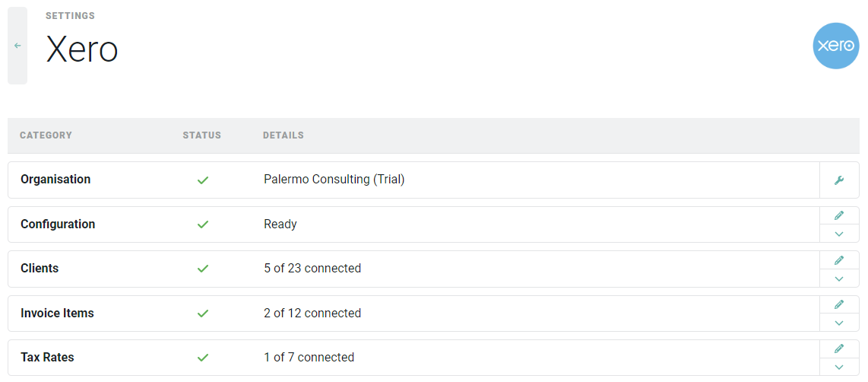Click Organisation status checkmark
Viewport: 868px width, 382px height.
202,180
